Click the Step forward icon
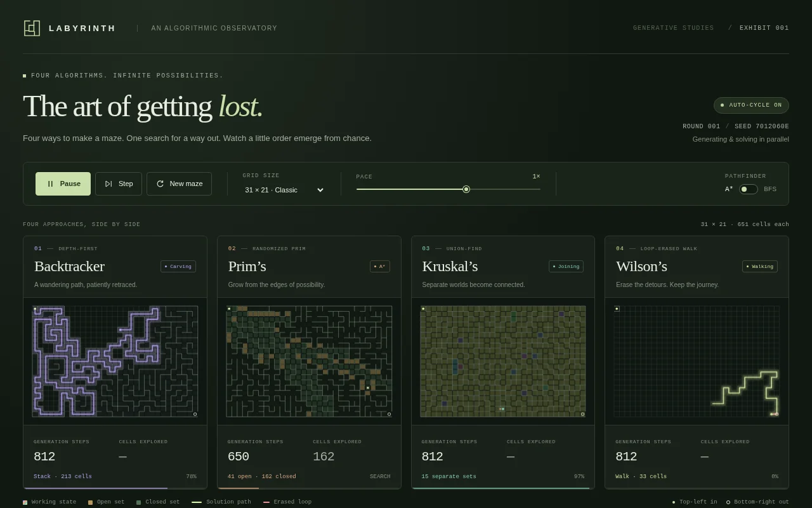 pos(108,184)
